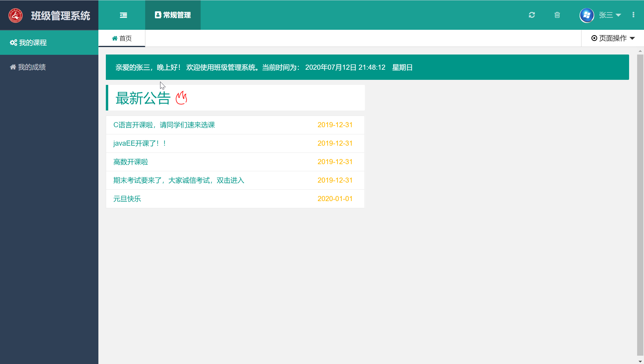Viewport: 644px width, 364px height.
Task: Click the user avatar image
Action: coord(587,15)
